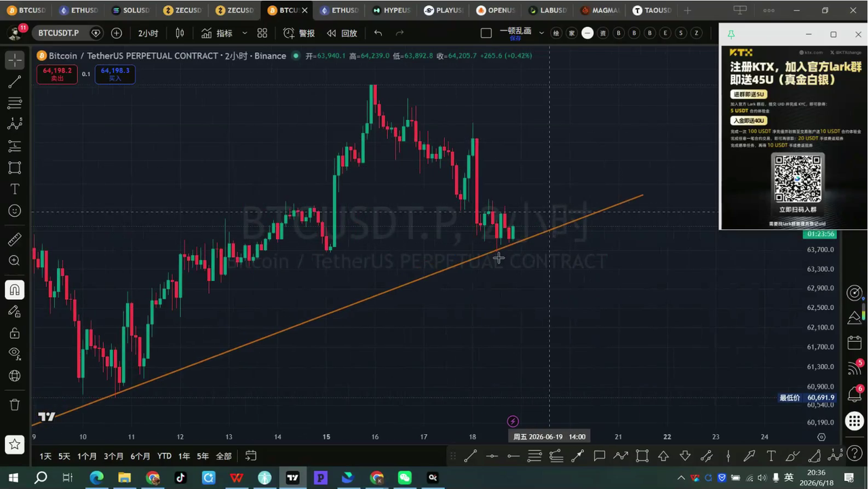868x489 pixels.
Task: Open the 指标 indicators dialog
Action: point(217,33)
